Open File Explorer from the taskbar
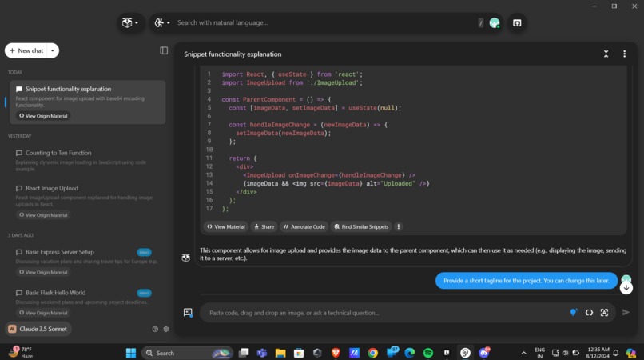This screenshot has height=360, width=644. (x=280, y=353)
